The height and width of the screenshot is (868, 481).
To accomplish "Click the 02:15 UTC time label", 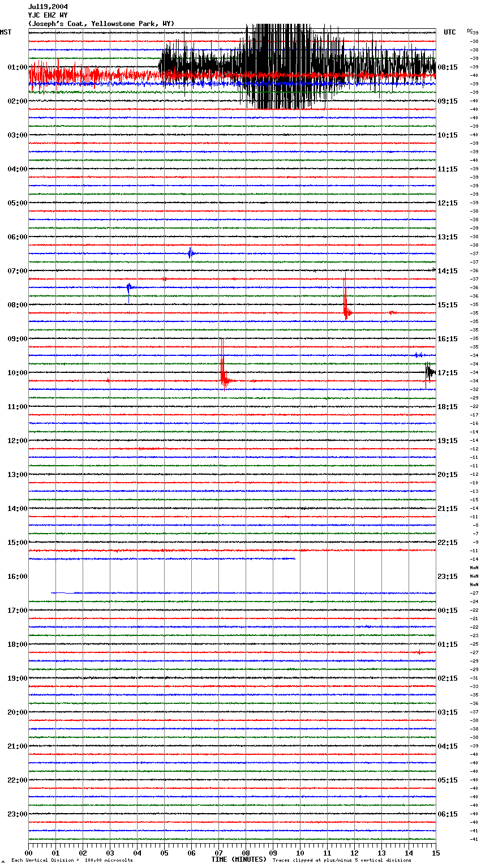I will tap(448, 678).
